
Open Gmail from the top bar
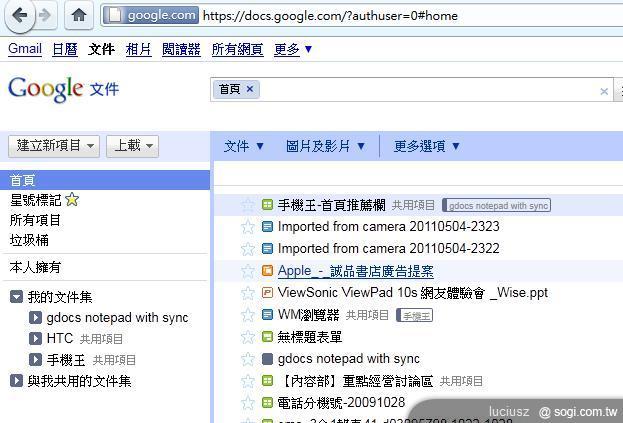coord(25,49)
